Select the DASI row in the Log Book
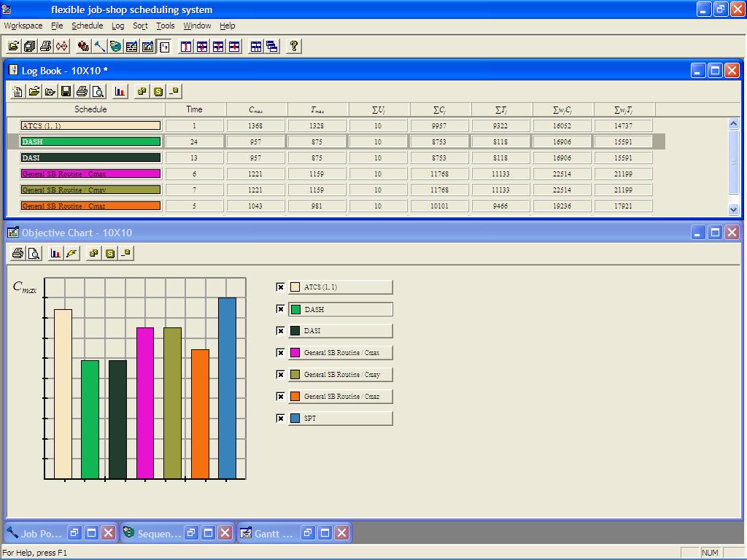This screenshot has width=747, height=560. pyautogui.click(x=90, y=157)
